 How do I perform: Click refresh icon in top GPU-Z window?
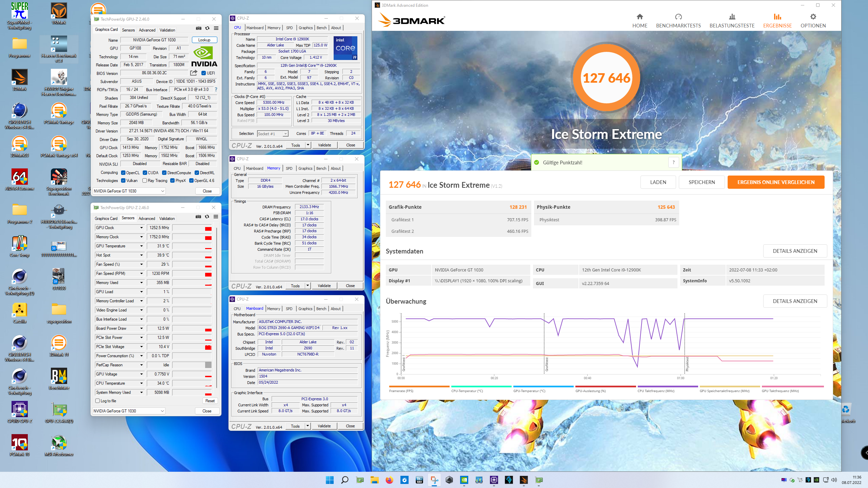point(207,28)
